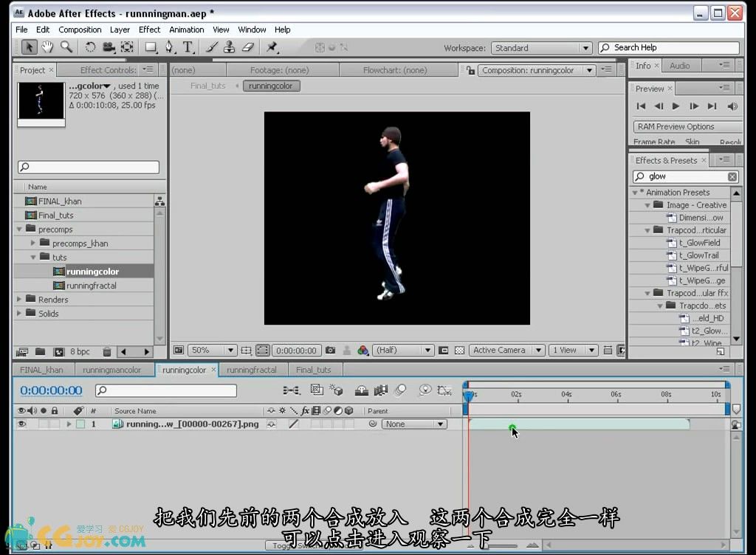Open the Animation menu
Viewport: 756px width, 555px height.
coord(186,30)
